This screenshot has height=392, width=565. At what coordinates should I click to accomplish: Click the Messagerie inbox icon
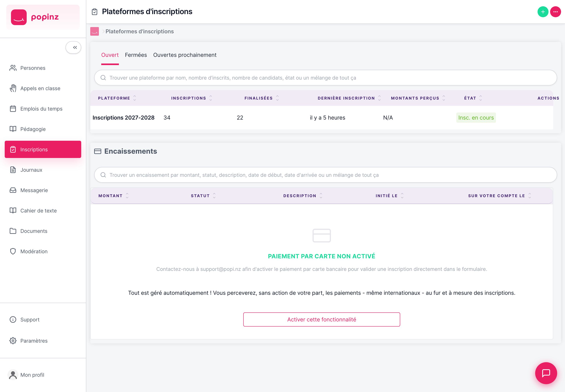[x=13, y=190]
